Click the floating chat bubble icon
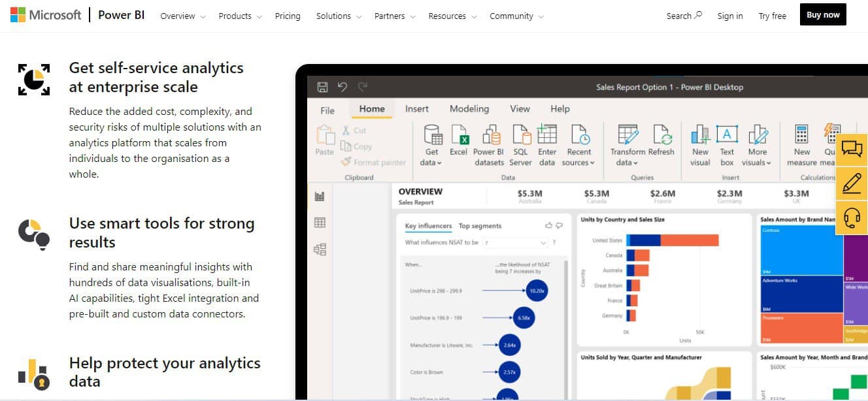 (x=852, y=148)
